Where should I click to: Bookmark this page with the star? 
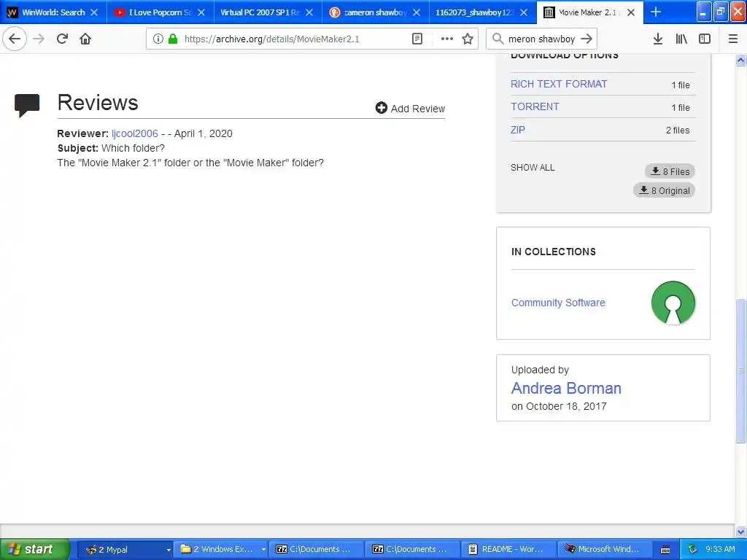[468, 39]
